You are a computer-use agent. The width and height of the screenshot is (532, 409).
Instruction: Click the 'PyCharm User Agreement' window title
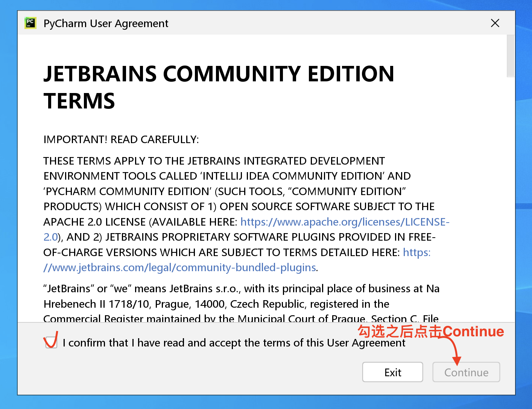tap(106, 23)
